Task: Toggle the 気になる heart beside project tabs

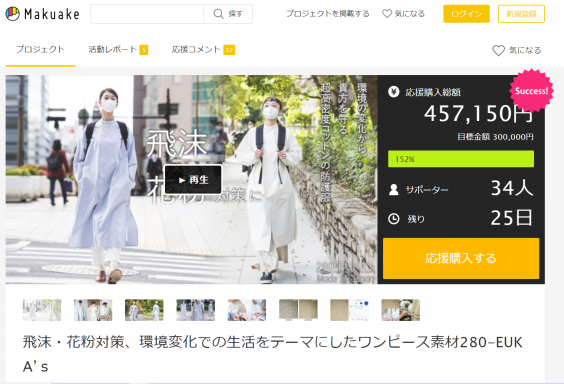Action: (x=498, y=50)
